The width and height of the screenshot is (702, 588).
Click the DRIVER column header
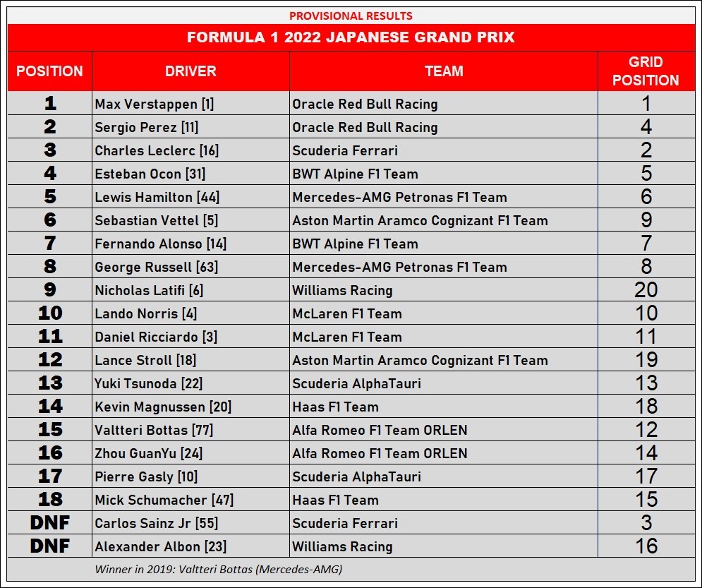tap(190, 71)
